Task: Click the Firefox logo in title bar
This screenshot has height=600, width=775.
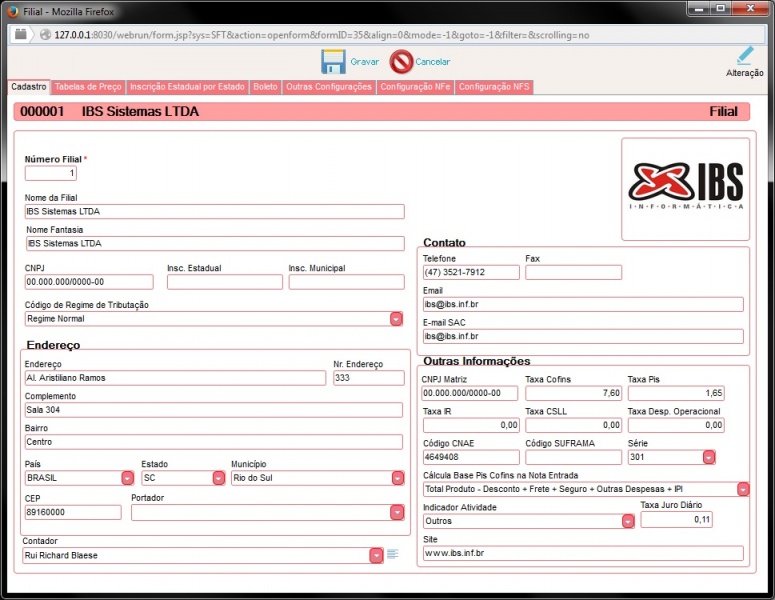Action: coord(12,11)
